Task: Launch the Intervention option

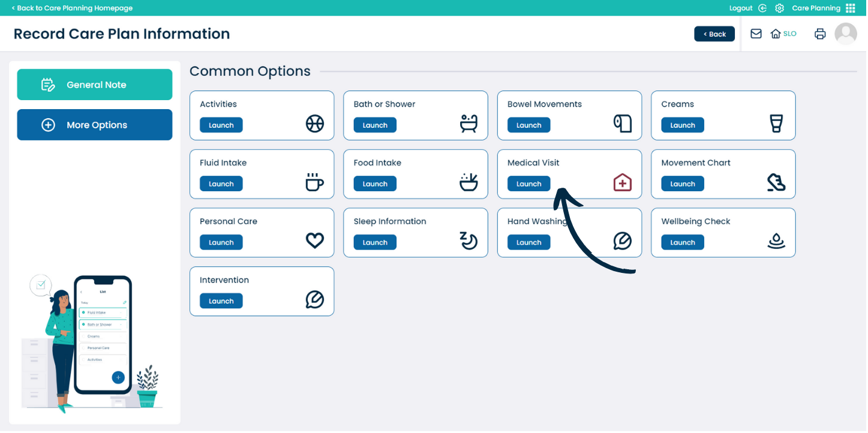Action: [x=221, y=301]
